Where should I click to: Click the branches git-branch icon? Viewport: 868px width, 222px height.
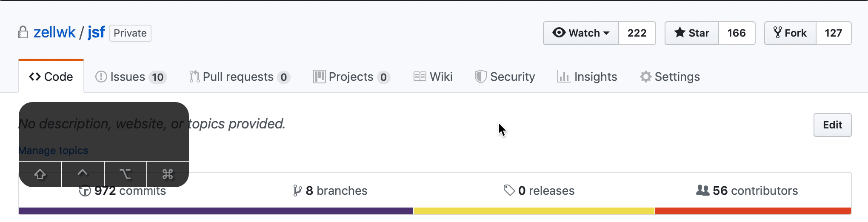click(x=297, y=191)
